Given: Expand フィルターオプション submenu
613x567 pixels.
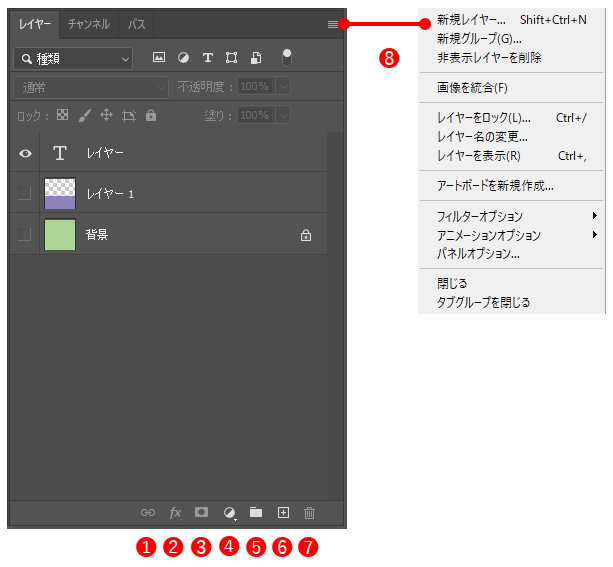Looking at the screenshot, I should pos(511,216).
